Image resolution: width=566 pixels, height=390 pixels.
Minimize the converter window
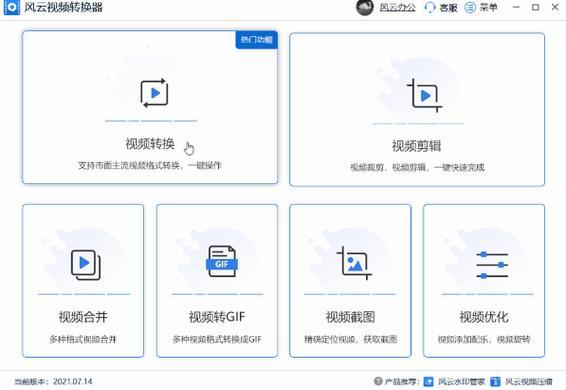(x=516, y=7)
